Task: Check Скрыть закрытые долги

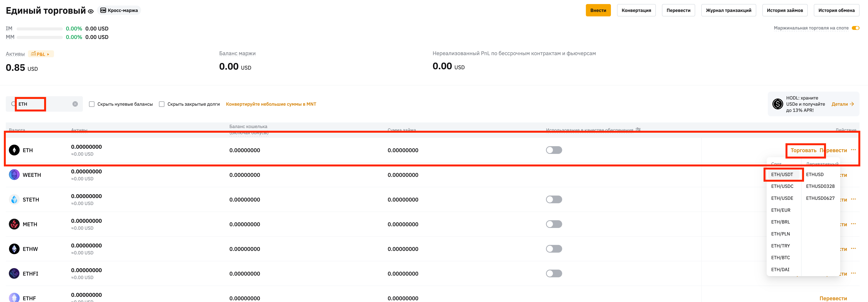Action: pos(162,104)
